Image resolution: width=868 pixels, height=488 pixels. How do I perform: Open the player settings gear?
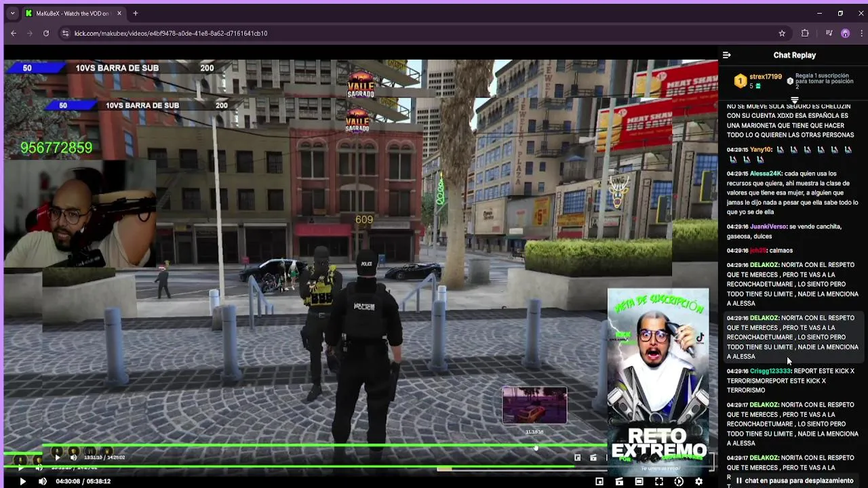coord(698,481)
